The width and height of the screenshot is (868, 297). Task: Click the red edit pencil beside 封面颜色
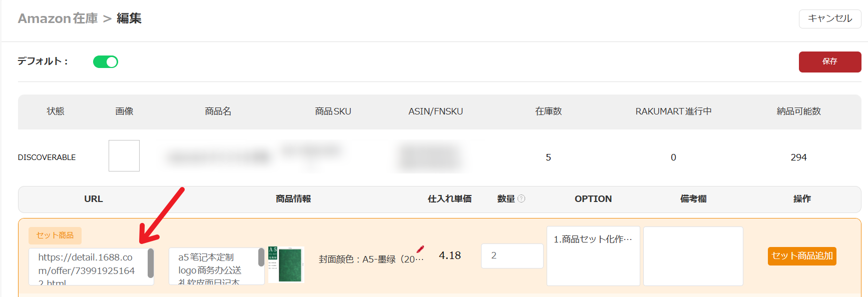coord(420,249)
